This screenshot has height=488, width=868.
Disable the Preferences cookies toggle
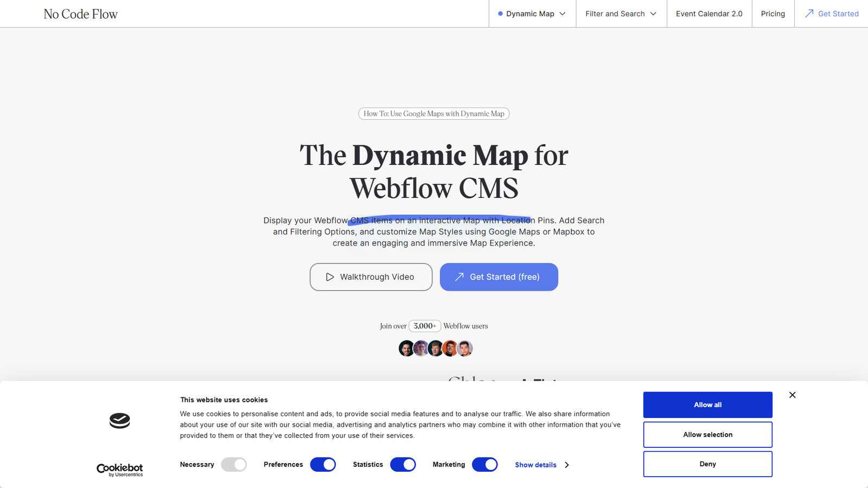coord(323,464)
